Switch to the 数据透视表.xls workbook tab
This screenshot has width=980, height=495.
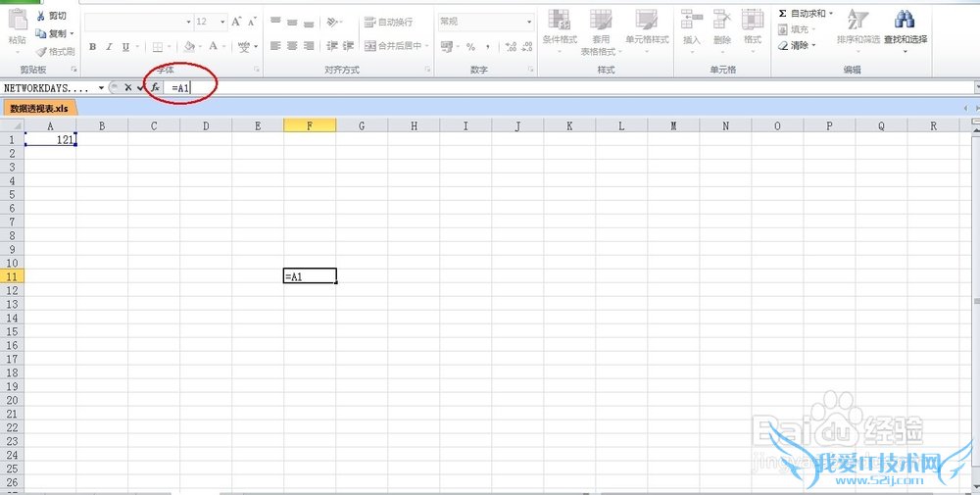click(x=39, y=108)
